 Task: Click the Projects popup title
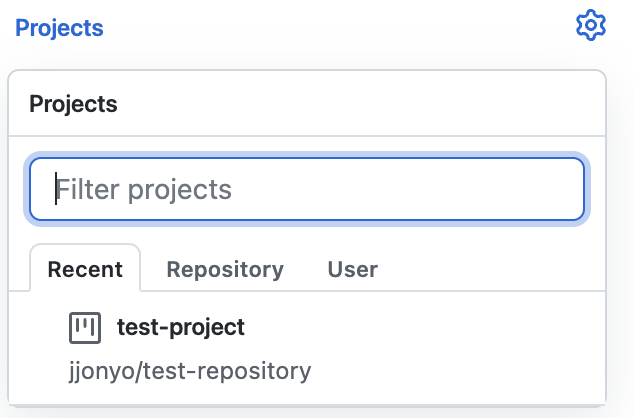click(x=73, y=104)
